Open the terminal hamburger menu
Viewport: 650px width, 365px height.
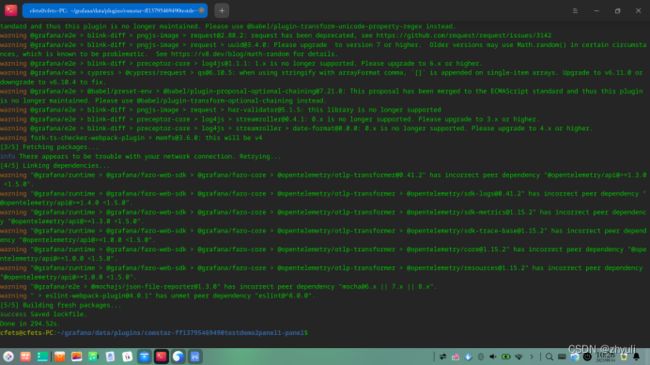click(x=575, y=11)
